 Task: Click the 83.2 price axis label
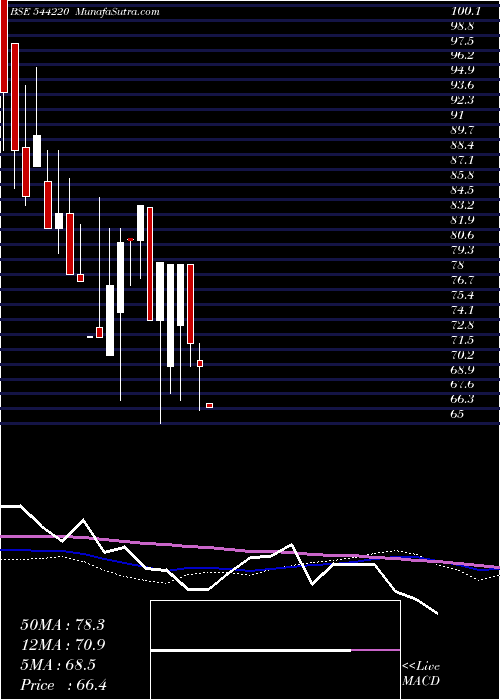click(462, 205)
